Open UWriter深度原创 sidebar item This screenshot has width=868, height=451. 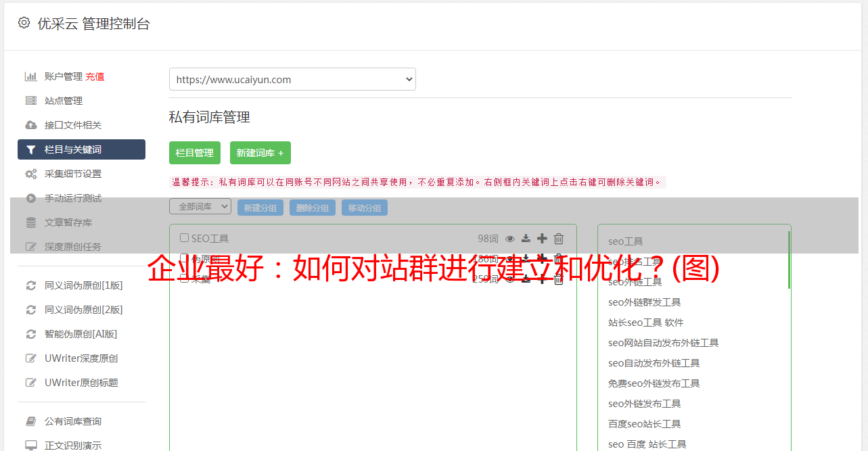coord(81,358)
